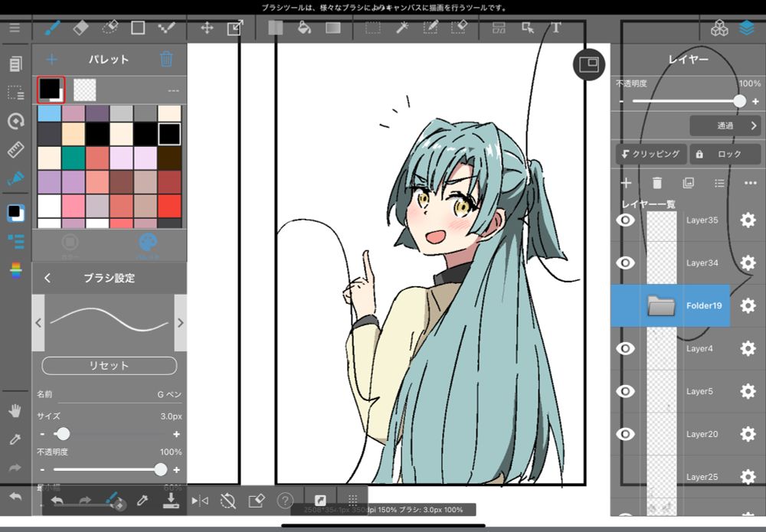This screenshot has width=766, height=532.
Task: Toggle the ロック (lock) option
Action: (725, 154)
